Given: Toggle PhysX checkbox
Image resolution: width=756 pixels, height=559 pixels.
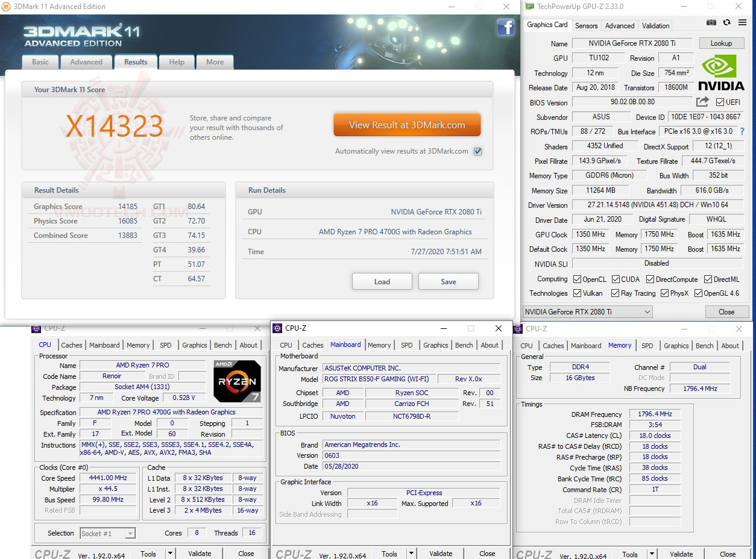Looking at the screenshot, I should [x=664, y=293].
